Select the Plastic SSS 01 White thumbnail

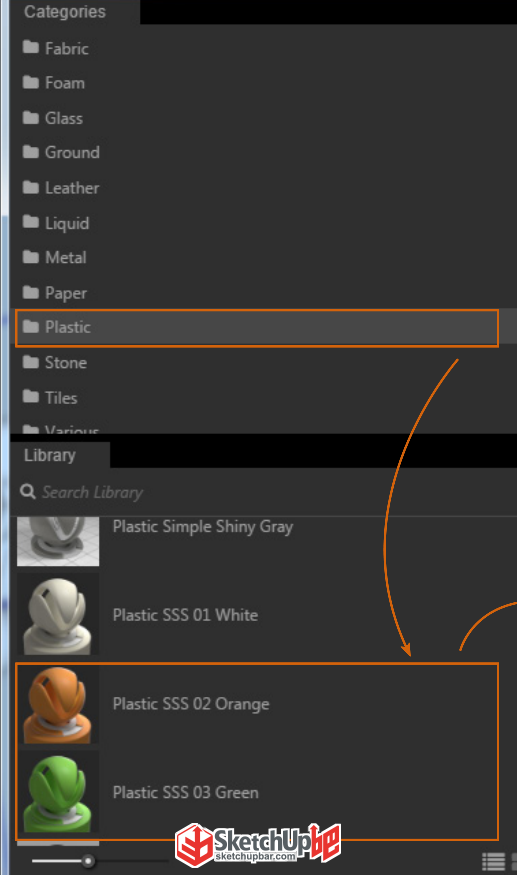[x=58, y=614]
